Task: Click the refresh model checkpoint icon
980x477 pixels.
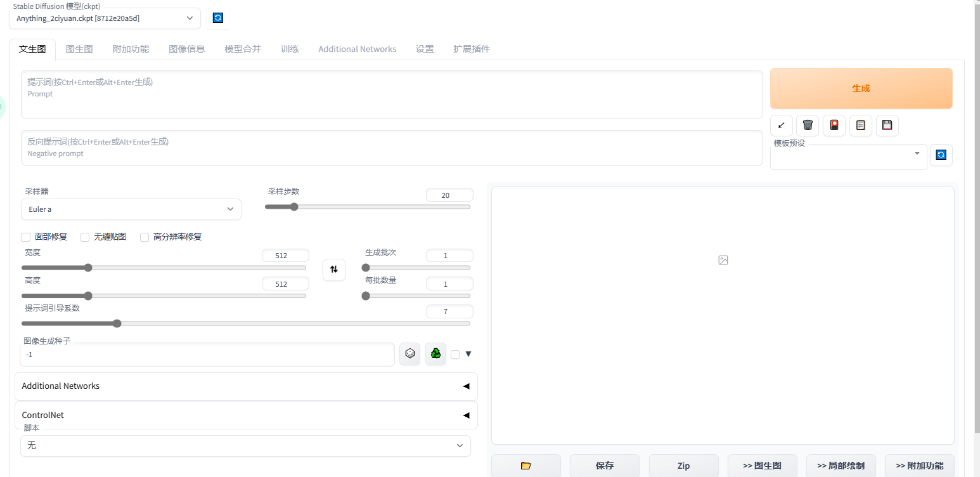Action: pos(217,18)
